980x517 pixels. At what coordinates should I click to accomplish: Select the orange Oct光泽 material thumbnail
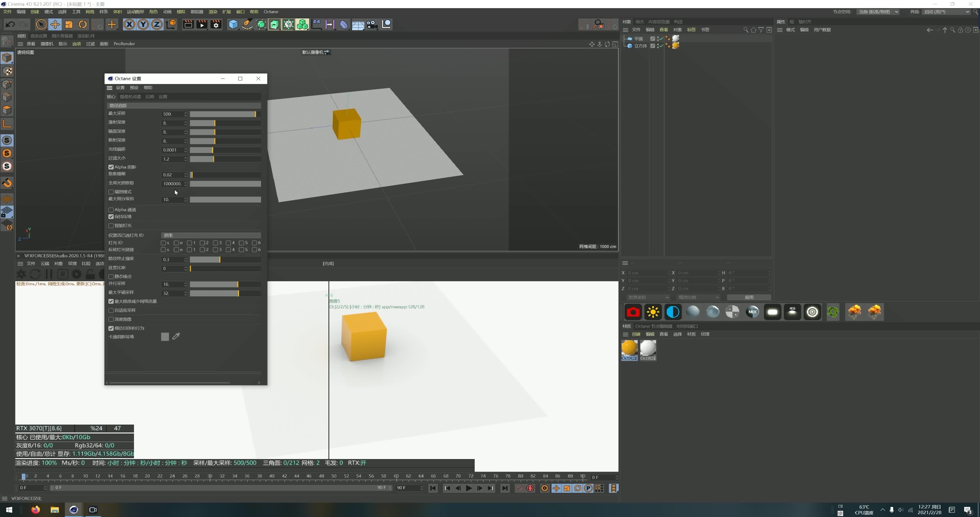coord(629,348)
